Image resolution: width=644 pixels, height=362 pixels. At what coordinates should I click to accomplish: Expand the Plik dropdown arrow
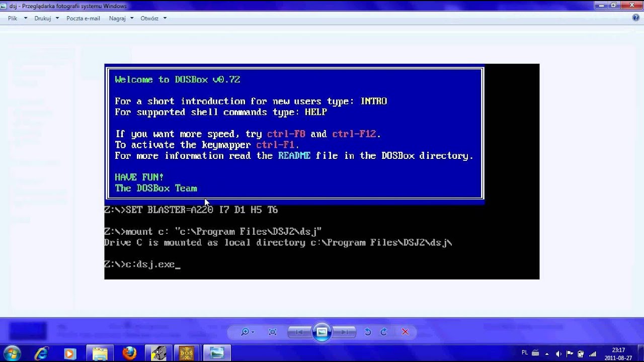coord(26,18)
